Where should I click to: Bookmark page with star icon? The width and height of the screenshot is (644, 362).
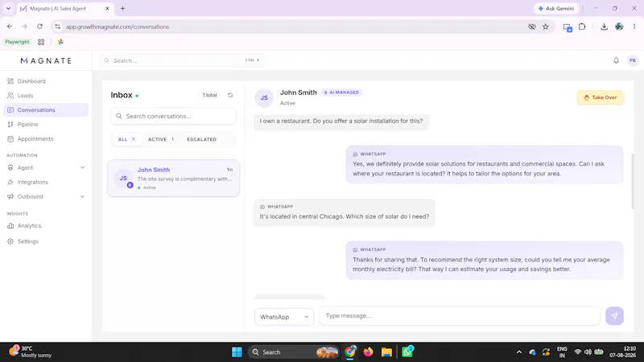546,27
